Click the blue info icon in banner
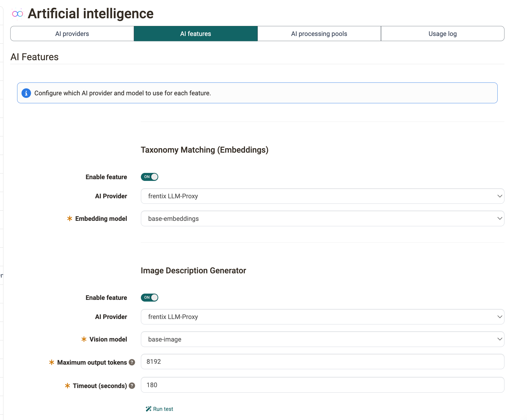 coord(26,93)
